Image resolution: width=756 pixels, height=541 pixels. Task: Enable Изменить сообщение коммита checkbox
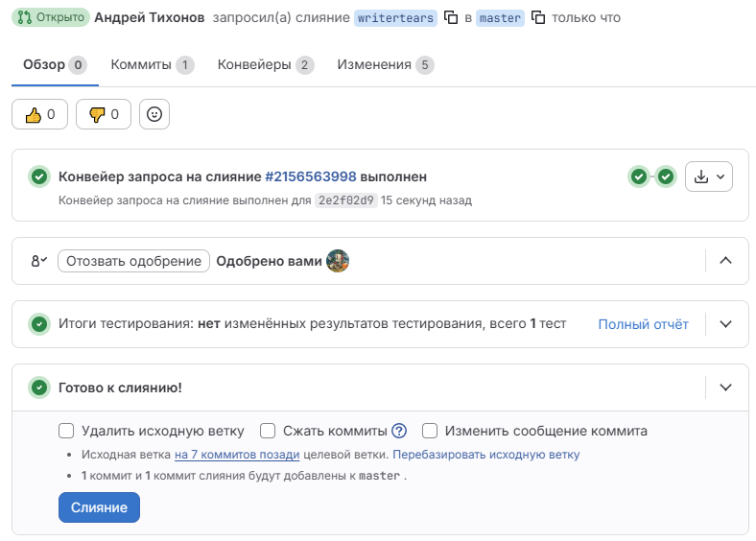tap(430, 431)
